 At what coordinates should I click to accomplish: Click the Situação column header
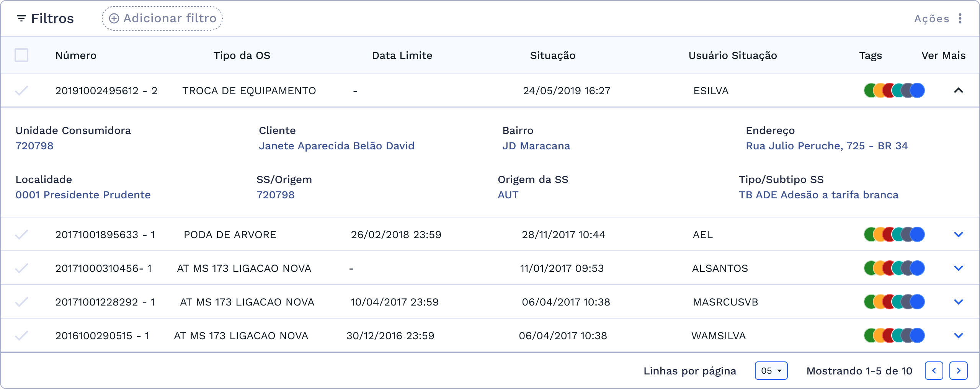[x=553, y=55]
